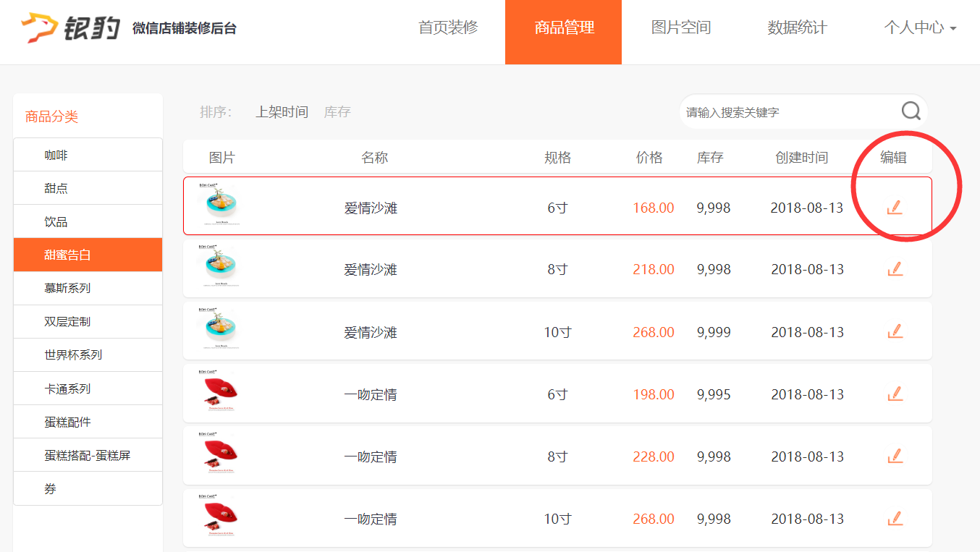Image resolution: width=980 pixels, height=552 pixels.
Task: Select the 慕斯系列 category
Action: [x=67, y=288]
